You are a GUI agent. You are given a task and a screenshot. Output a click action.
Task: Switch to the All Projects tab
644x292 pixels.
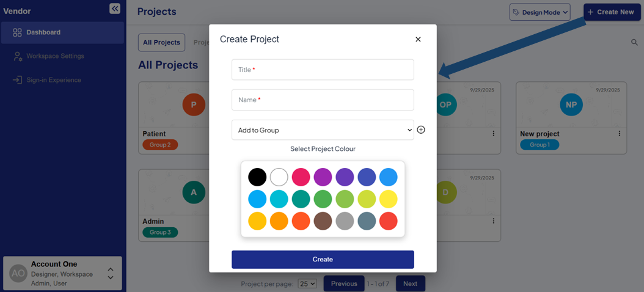[162, 43]
